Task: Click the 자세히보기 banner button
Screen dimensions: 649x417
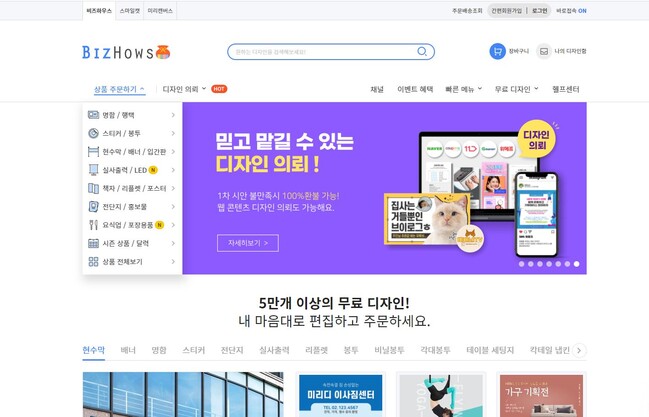Action: coord(248,243)
